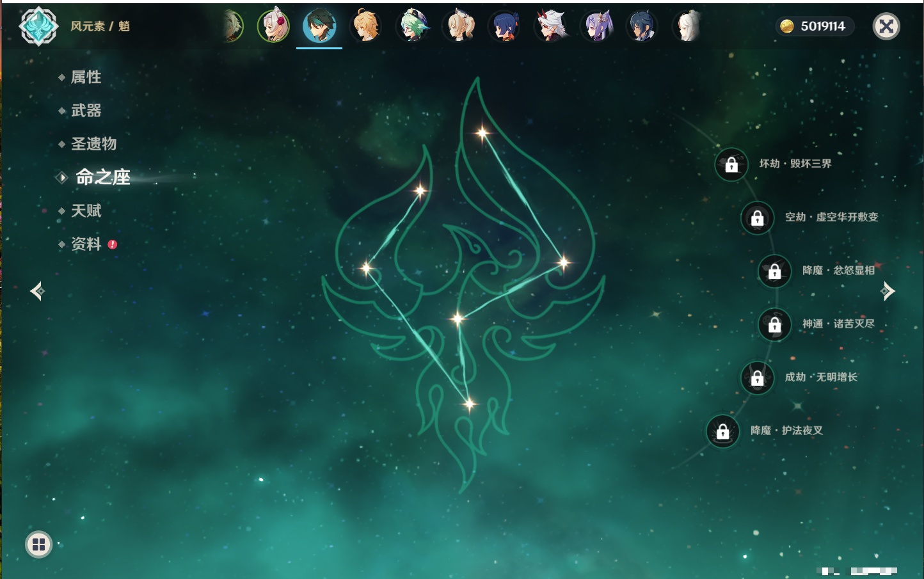Click the text 降魔·忿怒显相
This screenshot has width=924, height=579.
pyautogui.click(x=838, y=271)
